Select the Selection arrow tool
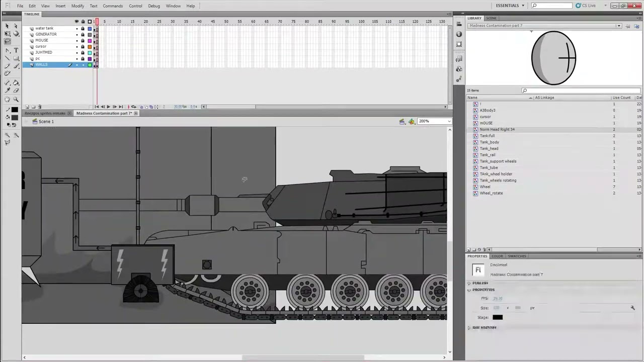The height and width of the screenshot is (362, 644). (8, 26)
